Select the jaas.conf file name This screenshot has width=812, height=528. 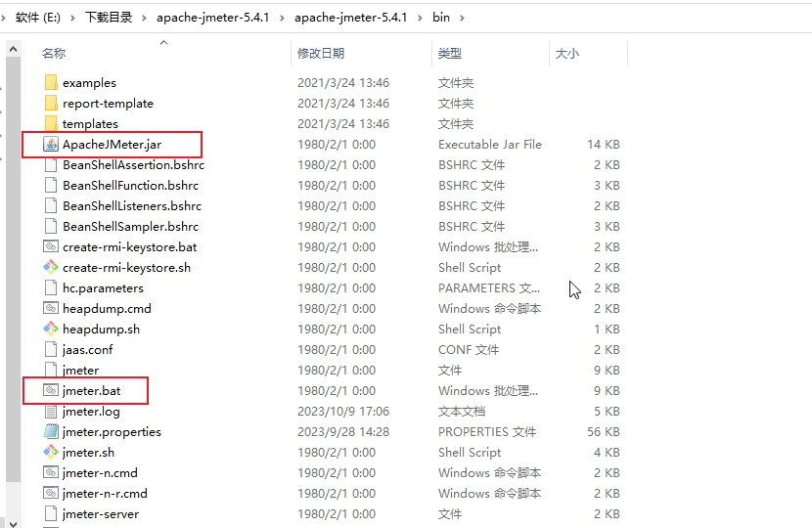tap(87, 350)
